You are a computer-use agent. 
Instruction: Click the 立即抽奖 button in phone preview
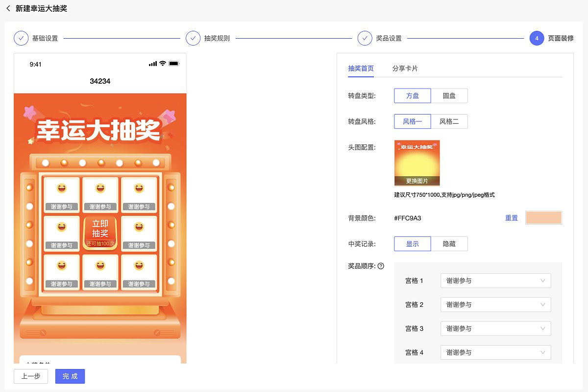(100, 232)
